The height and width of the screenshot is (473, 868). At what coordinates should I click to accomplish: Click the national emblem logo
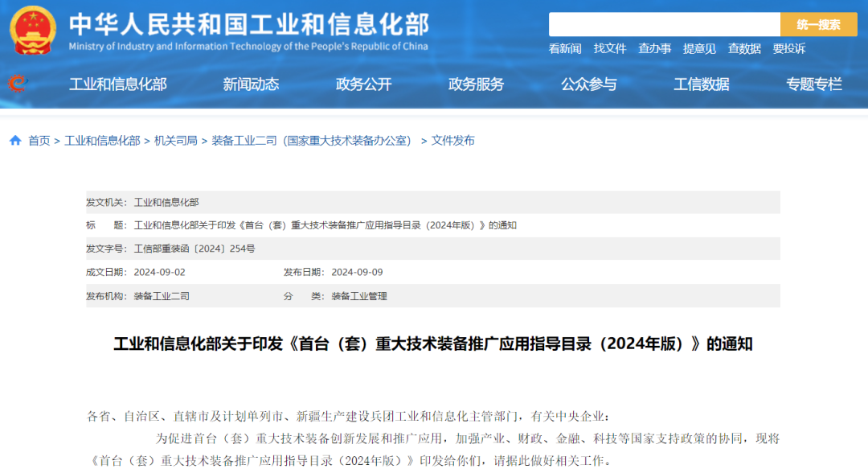[33, 31]
